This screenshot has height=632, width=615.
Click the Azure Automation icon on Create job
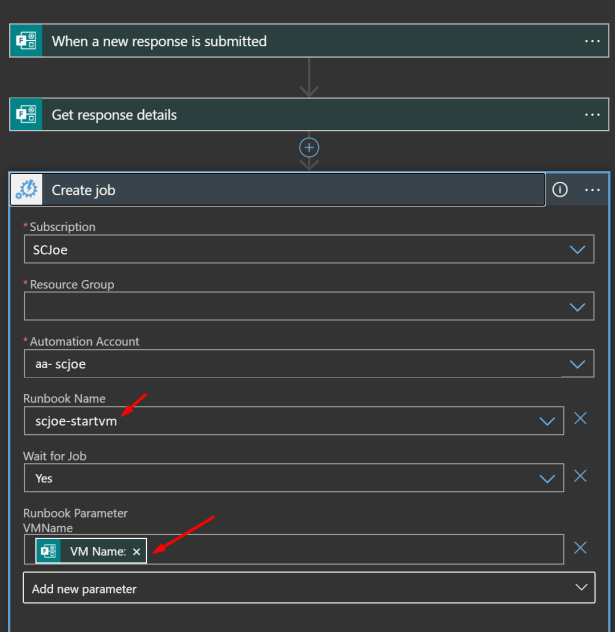coord(26,189)
